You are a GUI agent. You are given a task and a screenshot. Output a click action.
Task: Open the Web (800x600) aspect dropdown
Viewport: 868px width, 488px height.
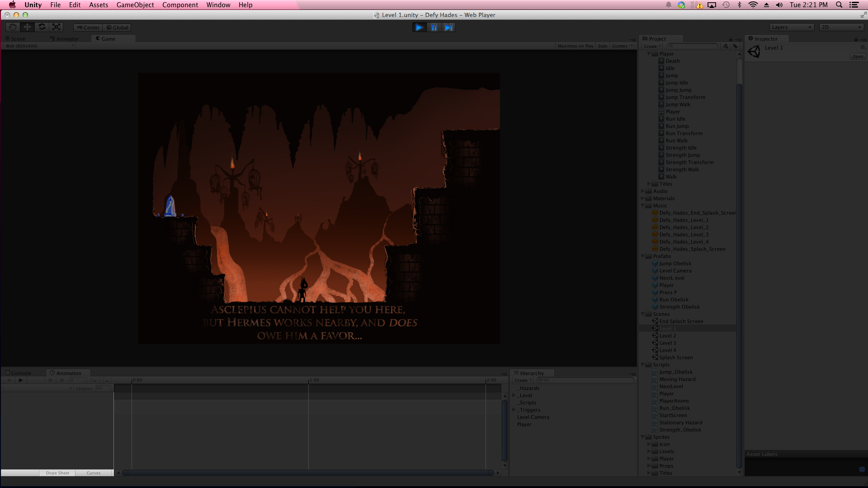click(39, 46)
